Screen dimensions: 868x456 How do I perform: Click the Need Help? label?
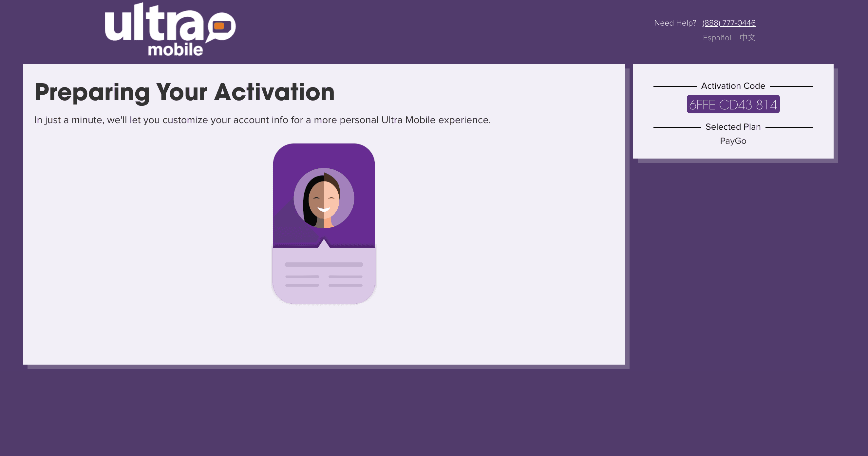click(675, 23)
